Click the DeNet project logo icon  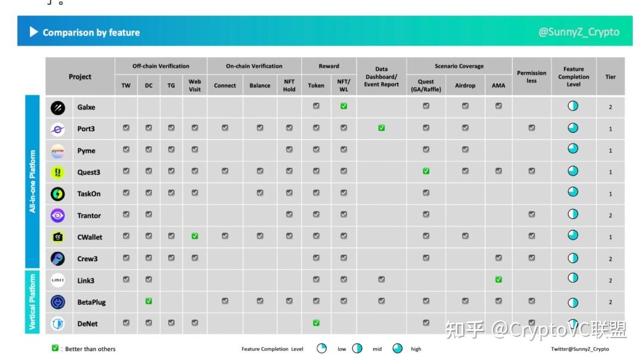point(58,324)
